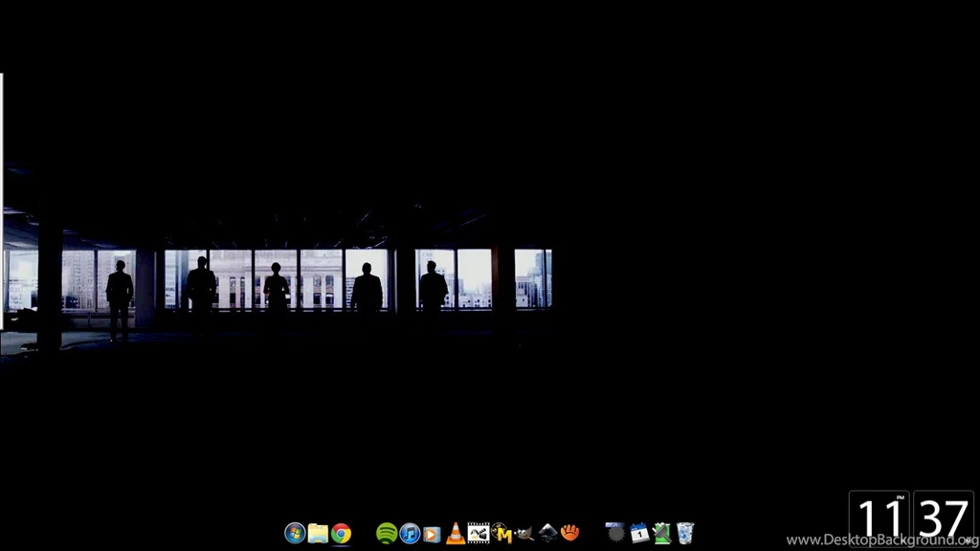This screenshot has width=980, height=551.
Task: Open the orange paw print app
Action: pos(570,533)
